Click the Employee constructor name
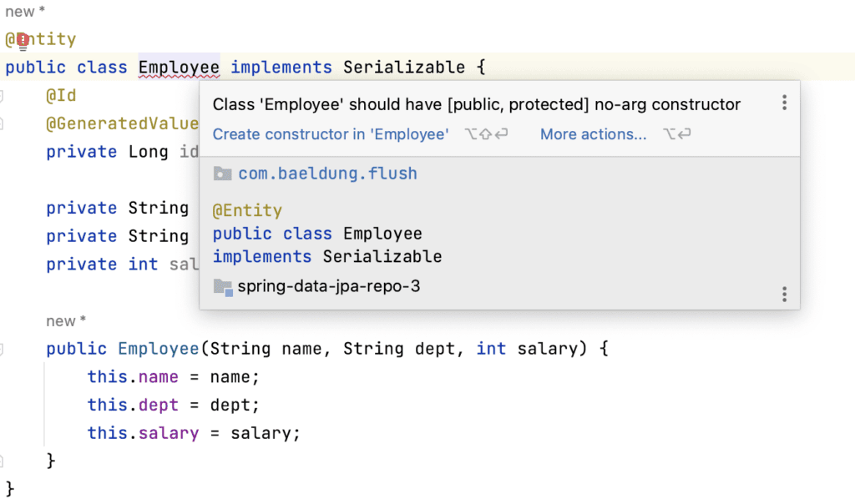The image size is (855, 504). pyautogui.click(x=159, y=349)
